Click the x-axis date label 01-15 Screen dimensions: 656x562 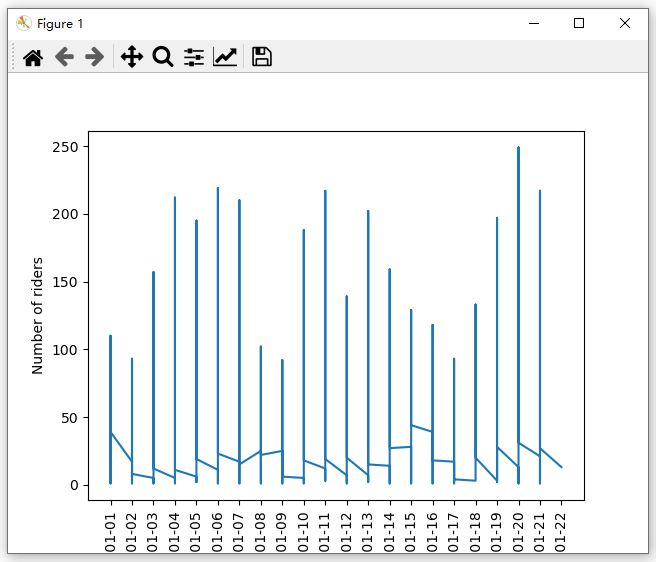pos(411,532)
